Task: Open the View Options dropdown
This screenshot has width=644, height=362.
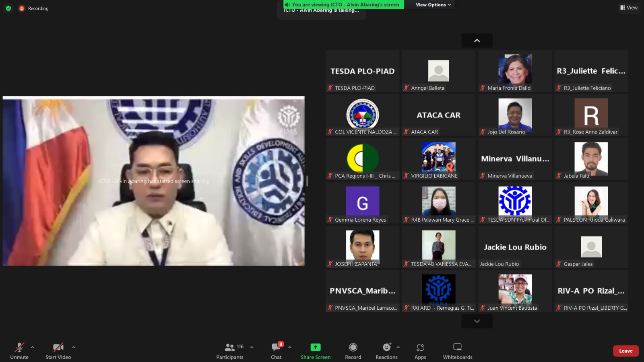Action: tap(430, 4)
